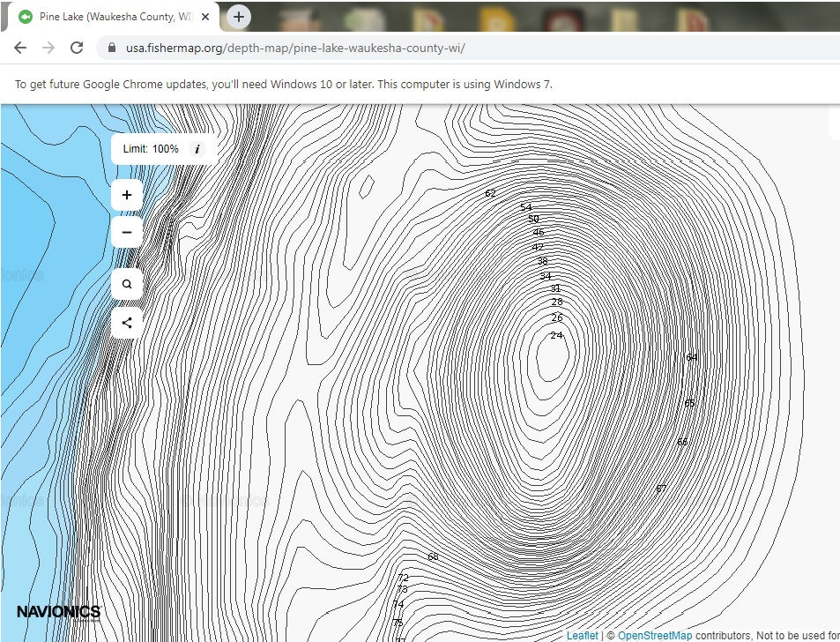840x642 pixels.
Task: Open the Leaflet attribution link
Action: (582, 635)
